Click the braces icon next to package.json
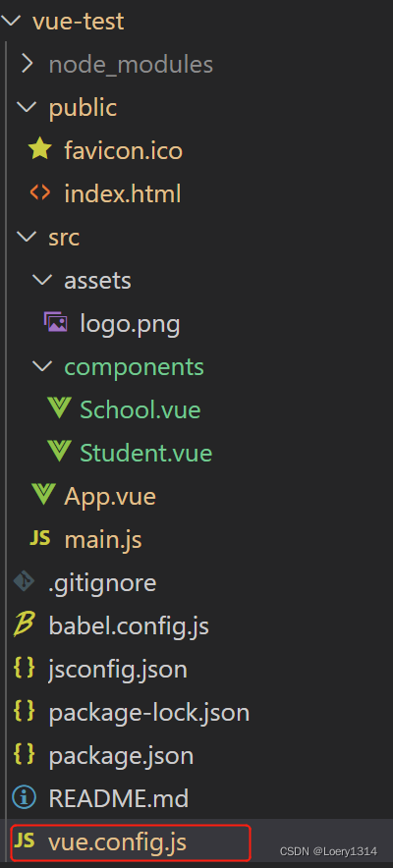This screenshot has width=393, height=868. click(x=24, y=754)
